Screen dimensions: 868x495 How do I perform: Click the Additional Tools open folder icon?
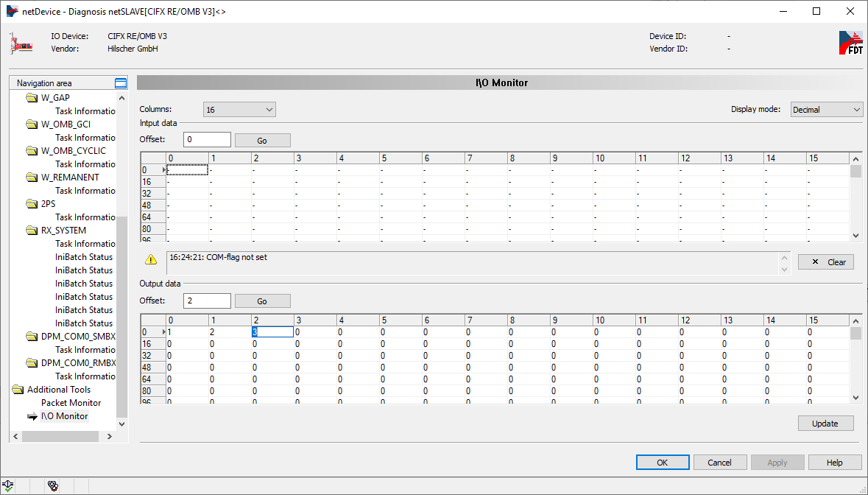[18, 390]
